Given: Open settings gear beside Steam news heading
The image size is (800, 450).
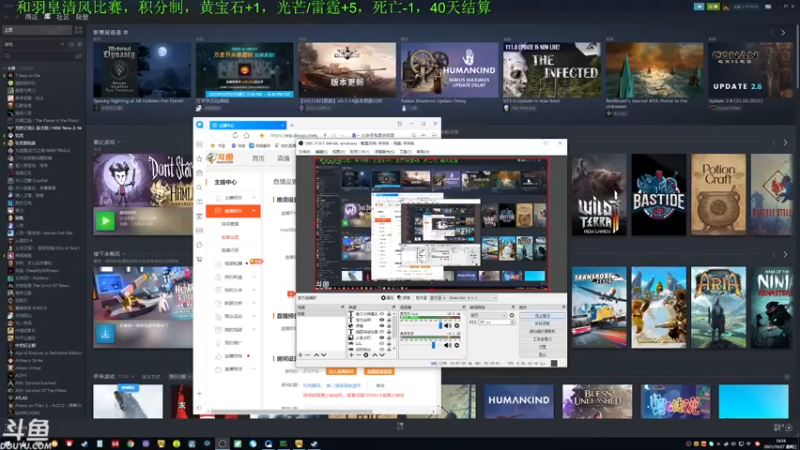Looking at the screenshot, I should click(x=126, y=32).
